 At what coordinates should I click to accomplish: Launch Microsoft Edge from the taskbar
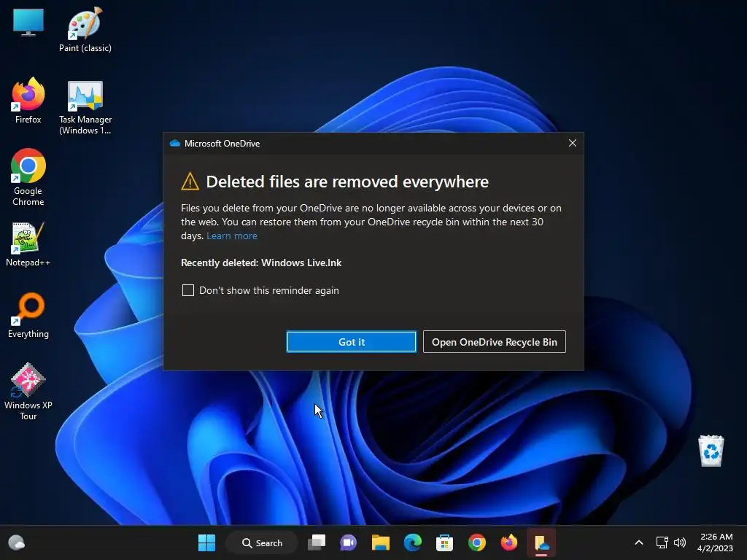pos(413,542)
